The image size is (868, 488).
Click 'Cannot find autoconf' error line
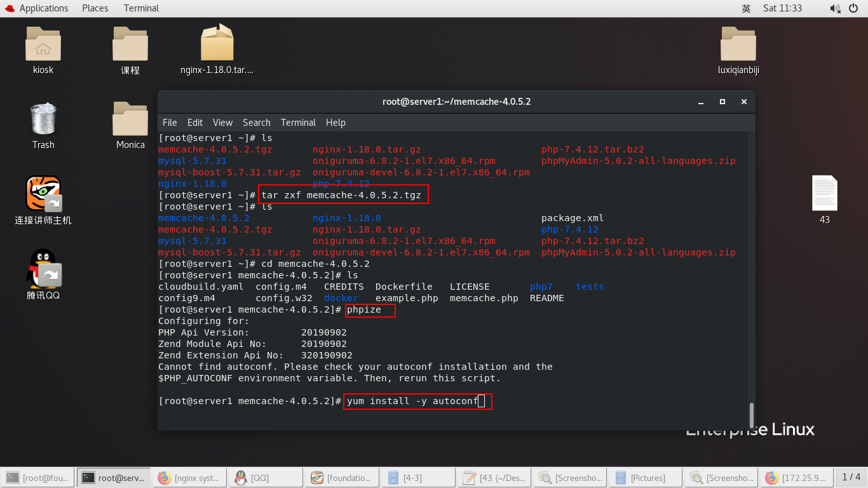coord(355,367)
